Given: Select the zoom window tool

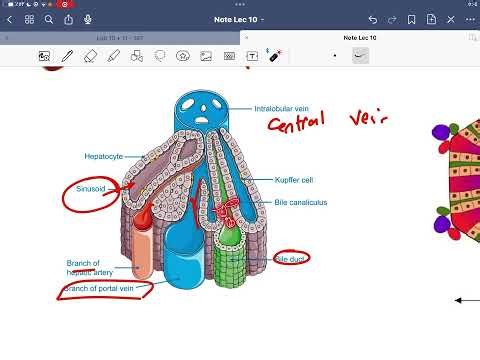Looking at the screenshot, I should click(x=44, y=56).
